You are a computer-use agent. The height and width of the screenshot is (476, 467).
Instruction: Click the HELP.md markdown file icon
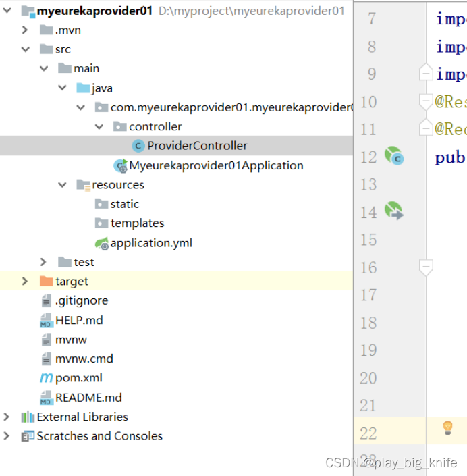click(x=47, y=321)
